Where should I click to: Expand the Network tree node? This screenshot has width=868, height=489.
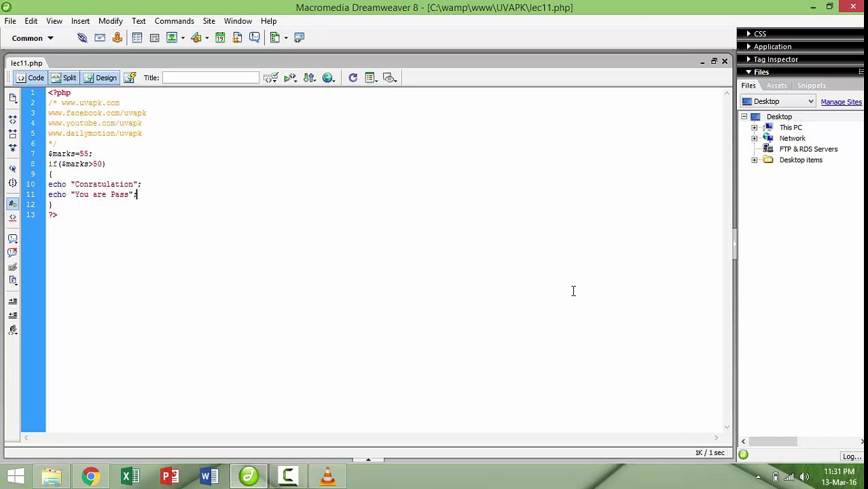coord(755,139)
